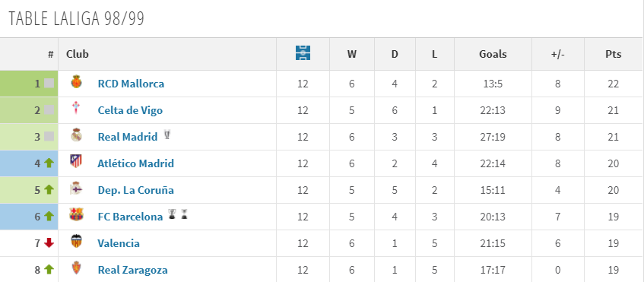Click the Valencia bat crest icon
This screenshot has width=644, height=282.
(x=76, y=242)
